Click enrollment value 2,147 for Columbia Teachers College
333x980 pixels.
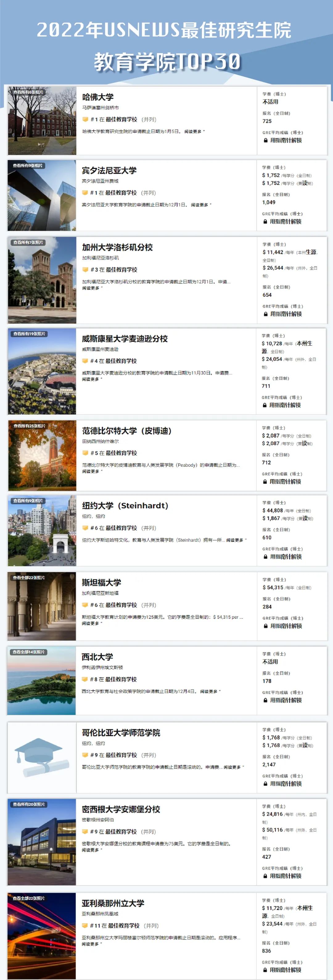[x=269, y=765]
